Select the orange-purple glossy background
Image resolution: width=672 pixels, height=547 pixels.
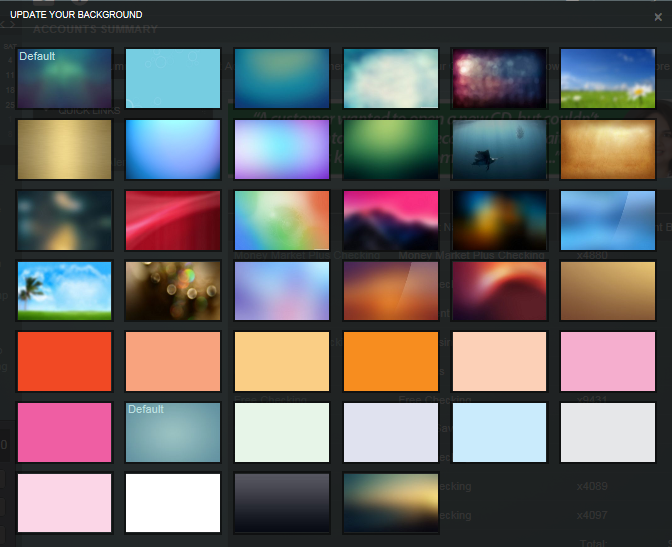pyautogui.click(x=391, y=291)
